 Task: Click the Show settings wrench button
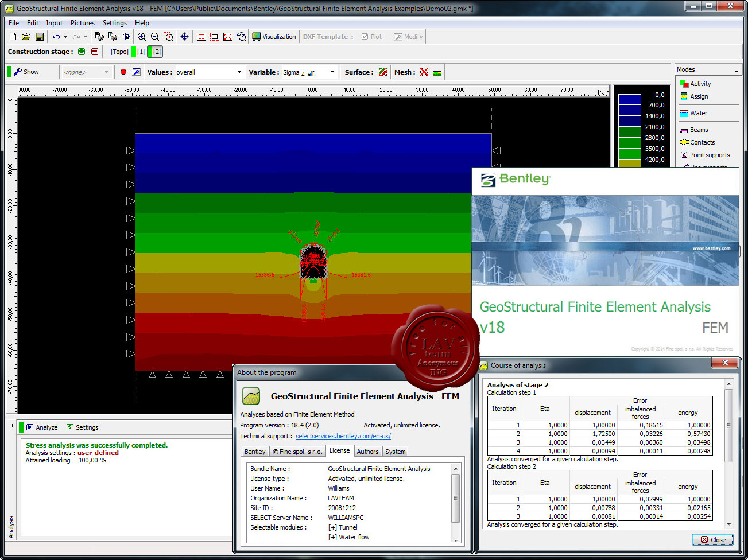click(x=26, y=72)
